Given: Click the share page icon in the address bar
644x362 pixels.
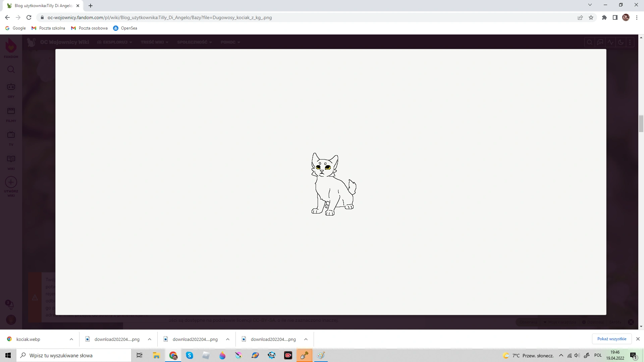Looking at the screenshot, I should (580, 17).
